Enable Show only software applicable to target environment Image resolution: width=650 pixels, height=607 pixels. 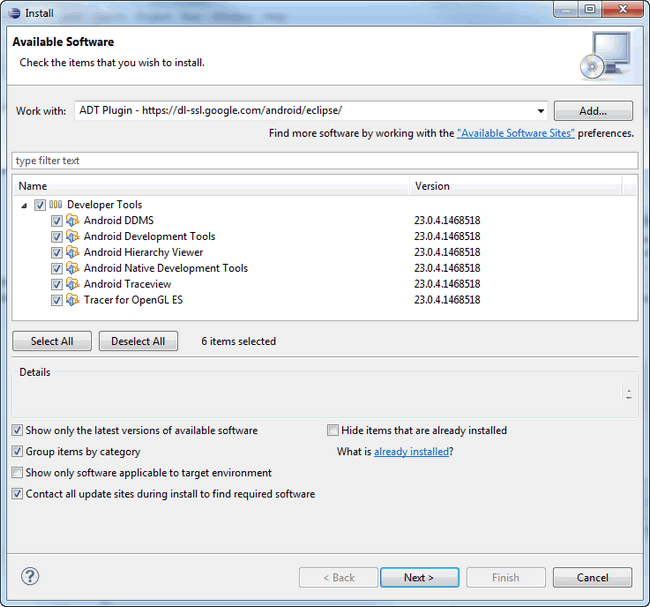tap(17, 473)
